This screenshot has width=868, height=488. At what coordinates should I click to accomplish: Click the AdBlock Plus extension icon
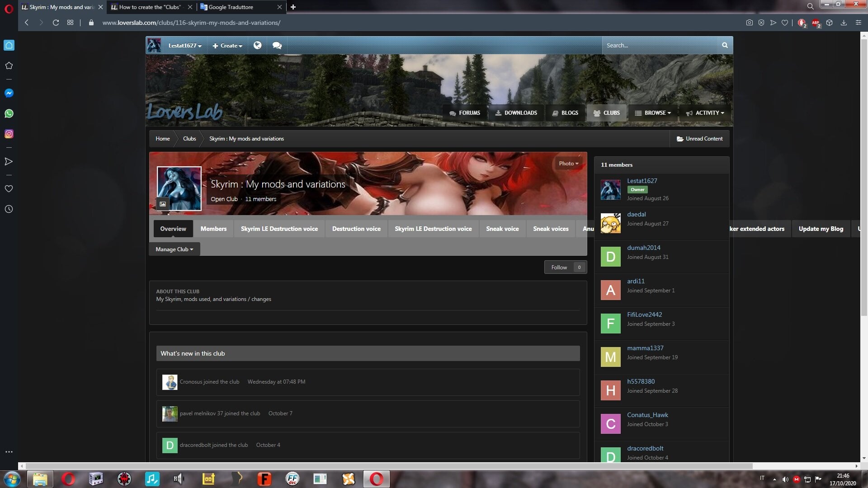click(816, 23)
